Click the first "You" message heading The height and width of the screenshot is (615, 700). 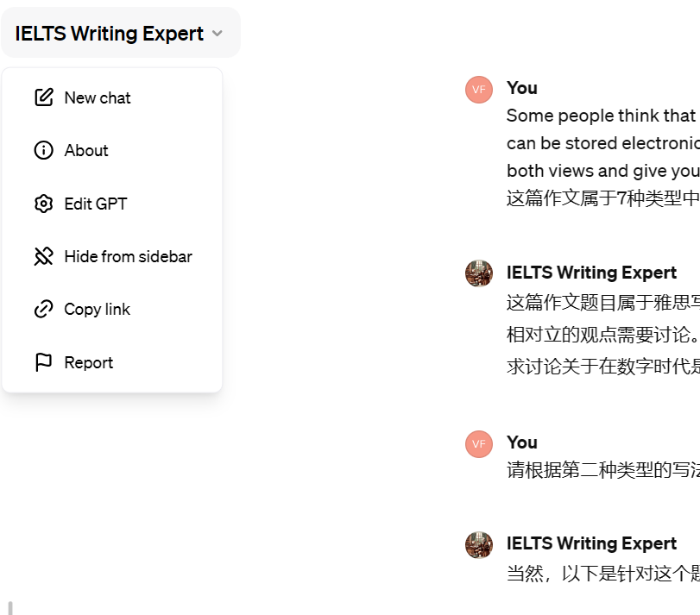pyautogui.click(x=522, y=88)
